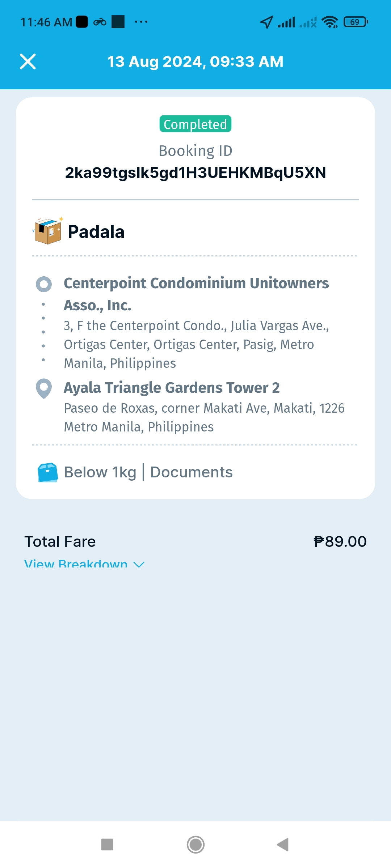The image size is (391, 868).
Task: Tap the location arrow status icon
Action: click(266, 22)
